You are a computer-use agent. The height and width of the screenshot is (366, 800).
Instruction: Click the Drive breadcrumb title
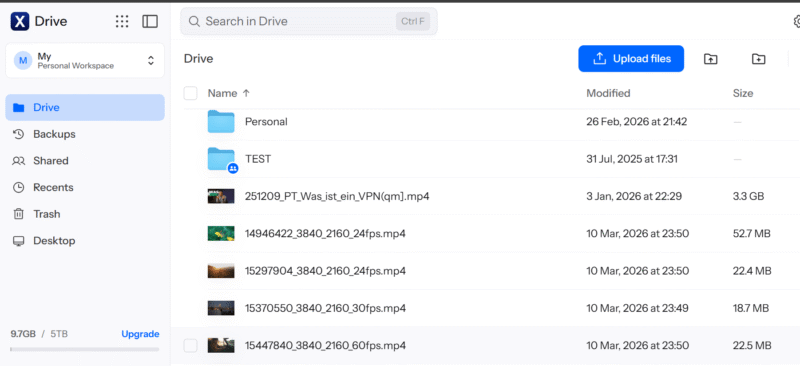198,59
